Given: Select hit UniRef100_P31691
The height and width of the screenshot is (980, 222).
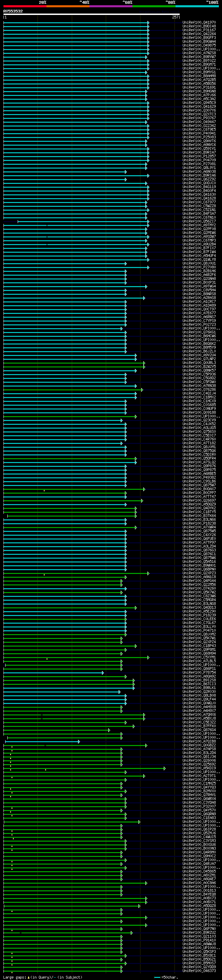Looking at the screenshot, I should (x=199, y=88).
